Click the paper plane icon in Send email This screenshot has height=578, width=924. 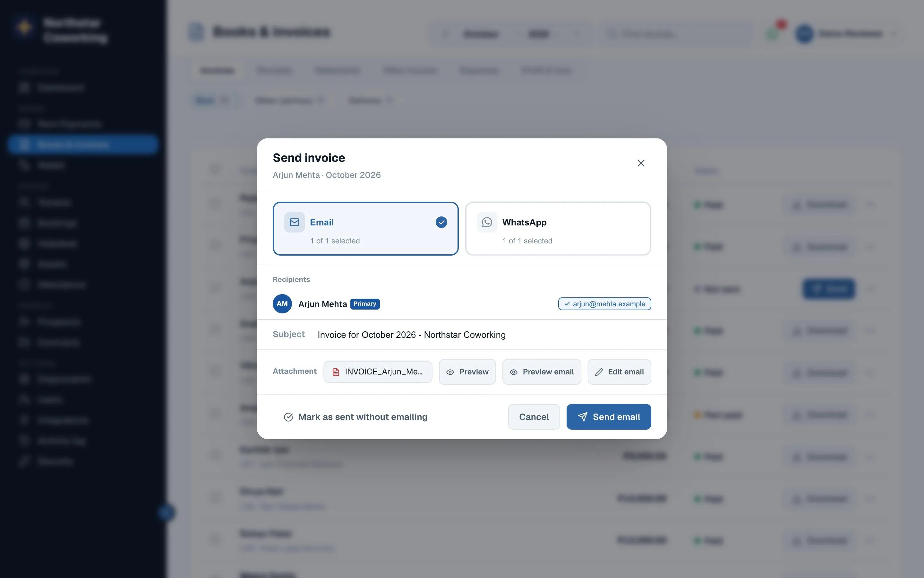(582, 417)
